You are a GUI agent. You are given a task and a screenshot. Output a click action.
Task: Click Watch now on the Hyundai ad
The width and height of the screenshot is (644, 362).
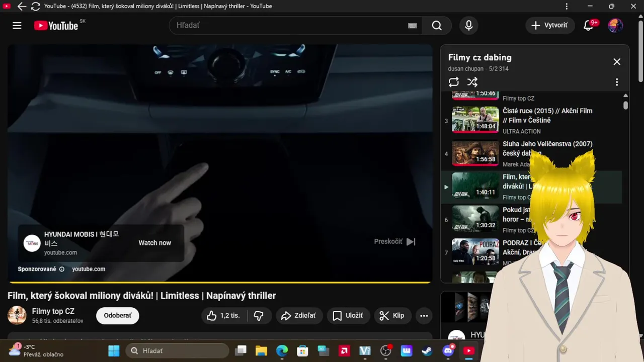click(x=155, y=243)
